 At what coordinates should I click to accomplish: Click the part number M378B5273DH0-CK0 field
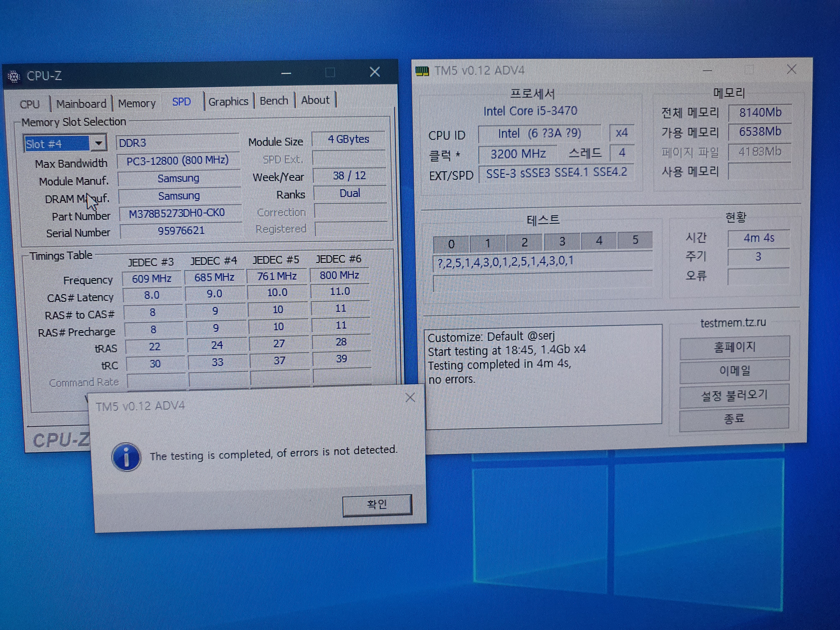(180, 213)
